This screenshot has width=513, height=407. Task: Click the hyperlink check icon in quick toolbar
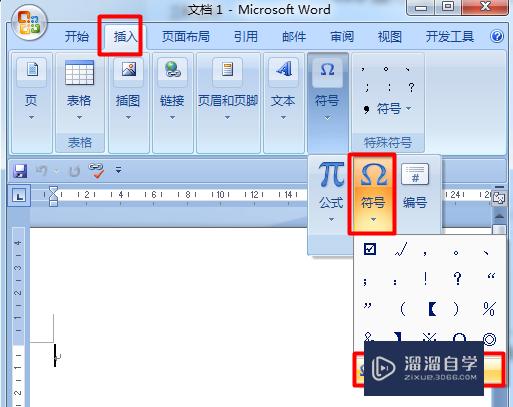[x=96, y=170]
